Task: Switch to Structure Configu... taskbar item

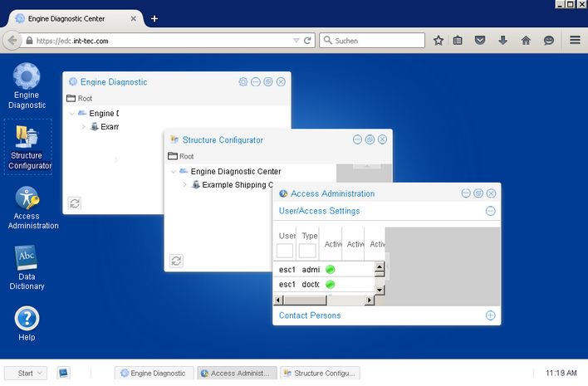Action: click(x=320, y=373)
